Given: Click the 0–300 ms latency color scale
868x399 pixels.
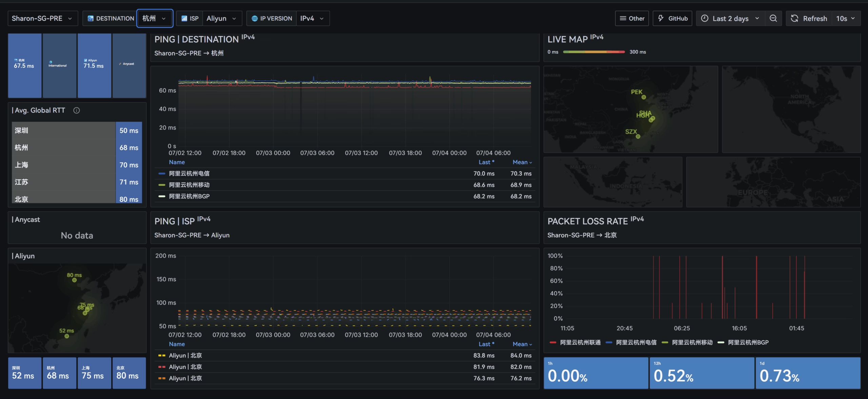Looking at the screenshot, I should (594, 52).
